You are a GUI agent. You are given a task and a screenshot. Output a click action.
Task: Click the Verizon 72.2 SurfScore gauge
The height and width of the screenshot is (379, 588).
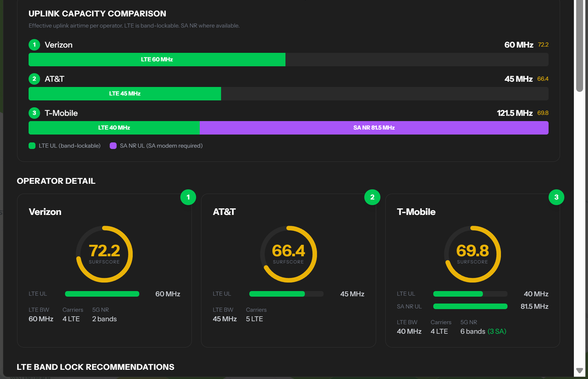click(104, 254)
